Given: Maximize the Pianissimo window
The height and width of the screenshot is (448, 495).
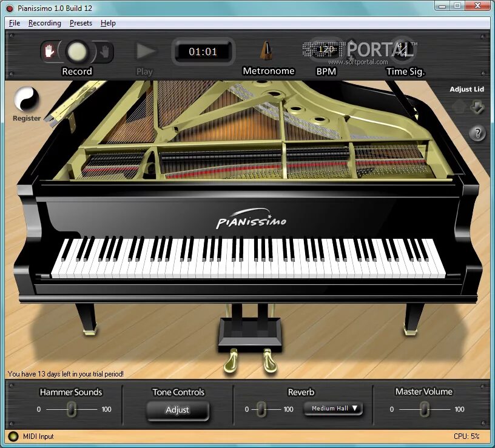Looking at the screenshot, I should 457,6.
